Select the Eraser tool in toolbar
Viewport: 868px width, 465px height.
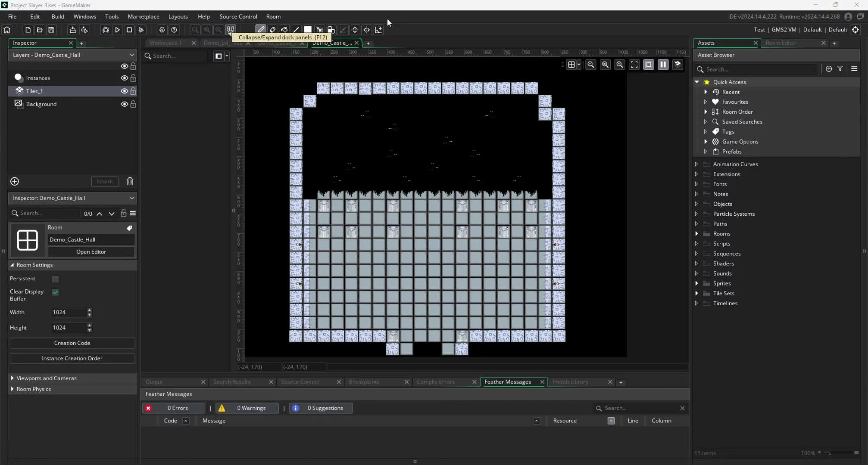click(x=272, y=30)
